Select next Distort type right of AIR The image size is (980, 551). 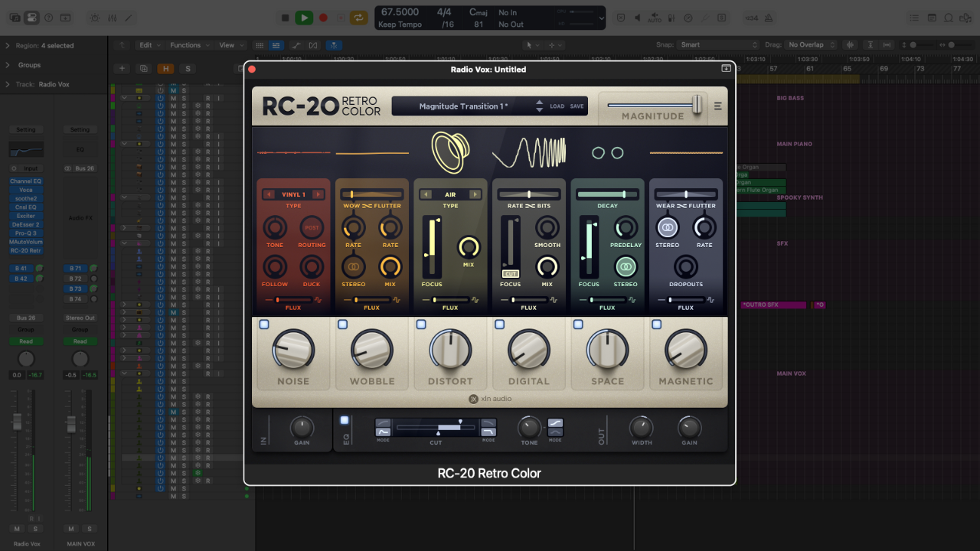tap(475, 194)
